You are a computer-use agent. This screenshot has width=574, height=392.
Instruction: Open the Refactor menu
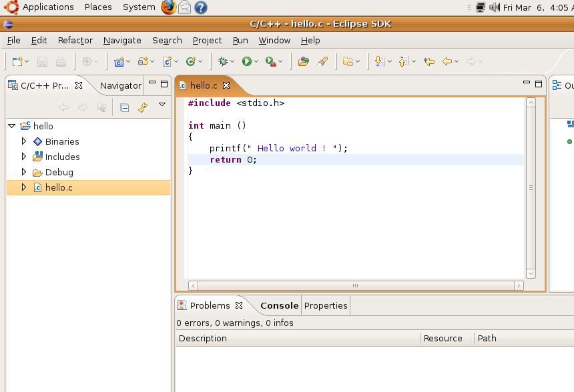pyautogui.click(x=75, y=40)
